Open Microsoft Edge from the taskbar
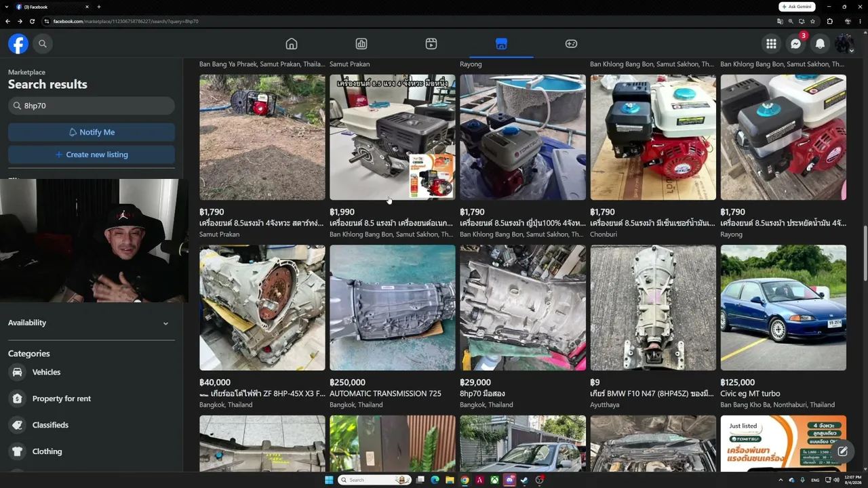868x488 pixels. [x=435, y=480]
